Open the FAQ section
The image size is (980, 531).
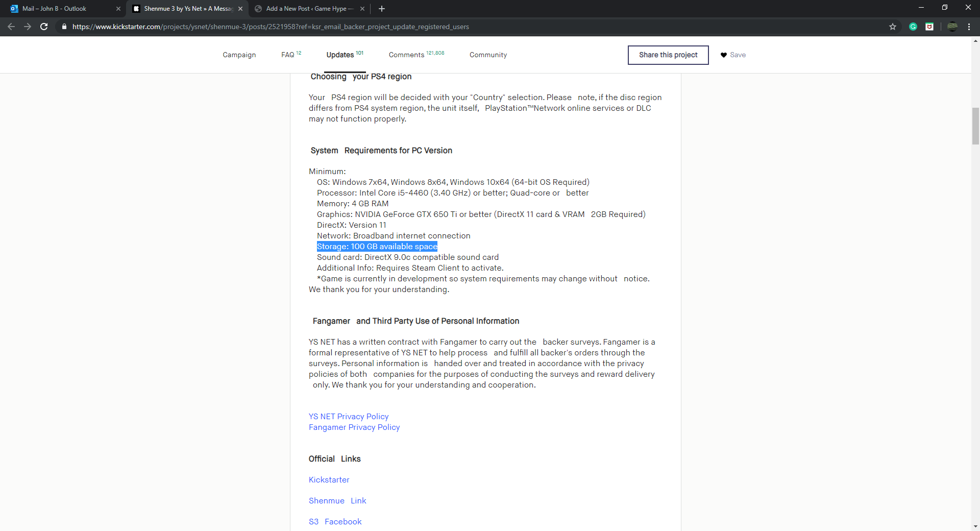291,55
